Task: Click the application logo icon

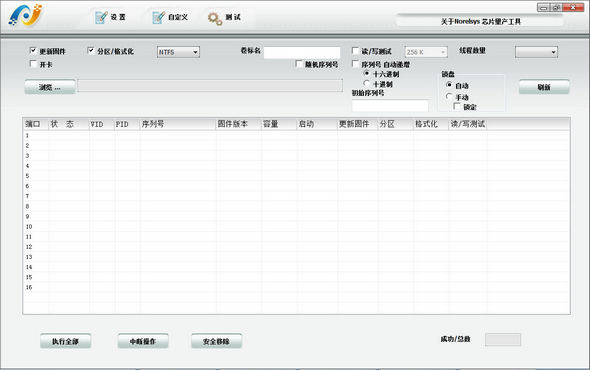Action: click(26, 15)
